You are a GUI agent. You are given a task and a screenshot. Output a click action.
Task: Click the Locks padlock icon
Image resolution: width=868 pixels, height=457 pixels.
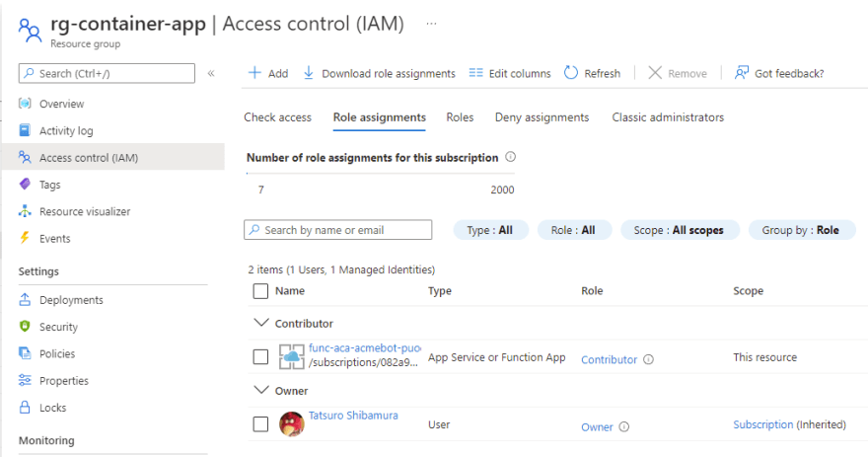click(x=25, y=407)
